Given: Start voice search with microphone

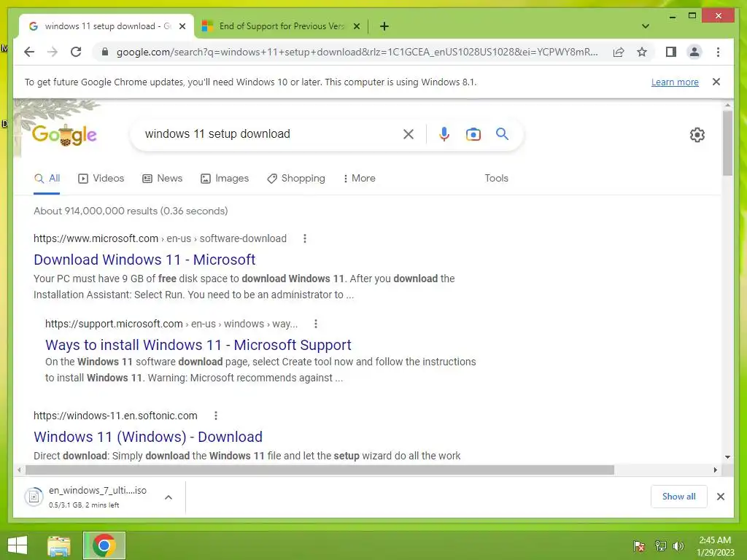Looking at the screenshot, I should [x=444, y=134].
